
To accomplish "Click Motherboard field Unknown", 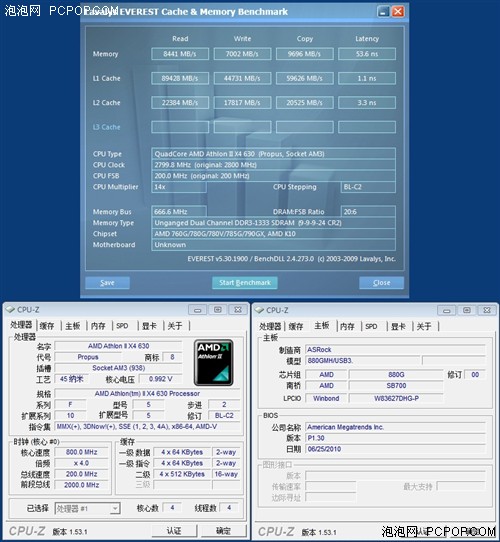I will point(274,245).
